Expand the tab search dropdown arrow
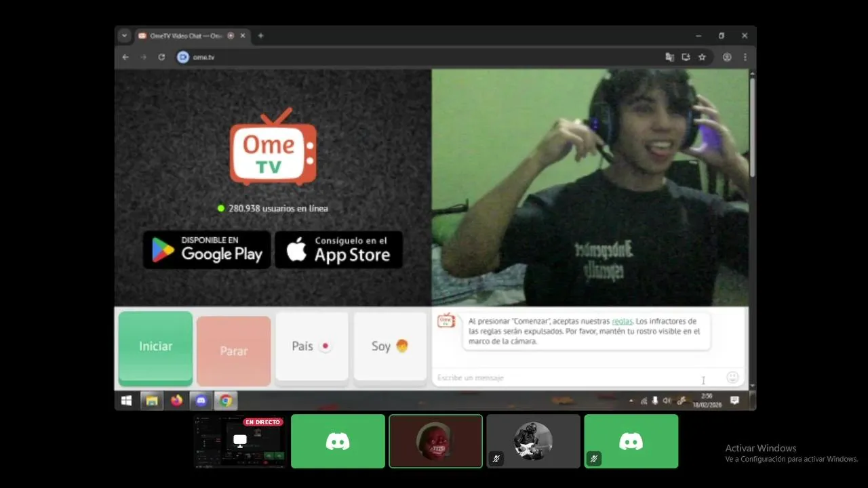Viewport: 868px width, 488px height. tap(124, 36)
